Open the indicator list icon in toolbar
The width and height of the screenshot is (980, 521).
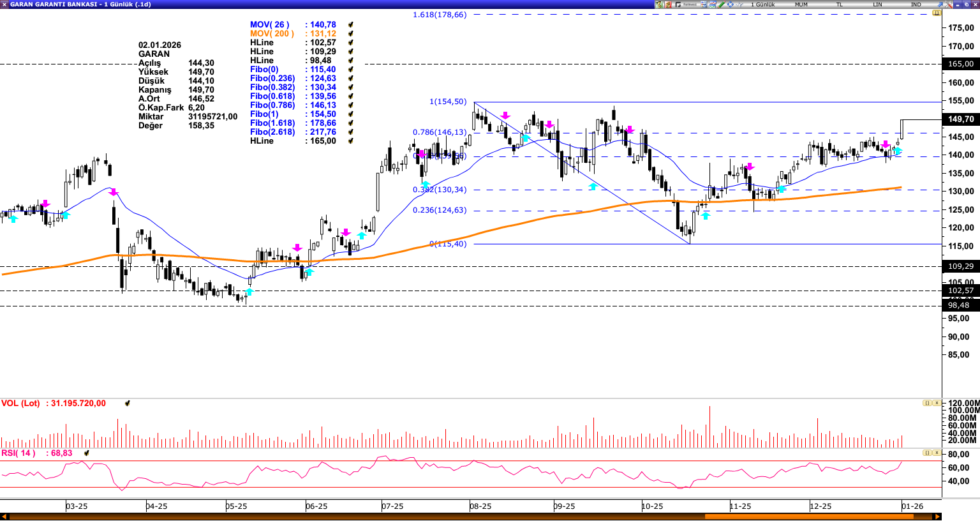(704, 4)
